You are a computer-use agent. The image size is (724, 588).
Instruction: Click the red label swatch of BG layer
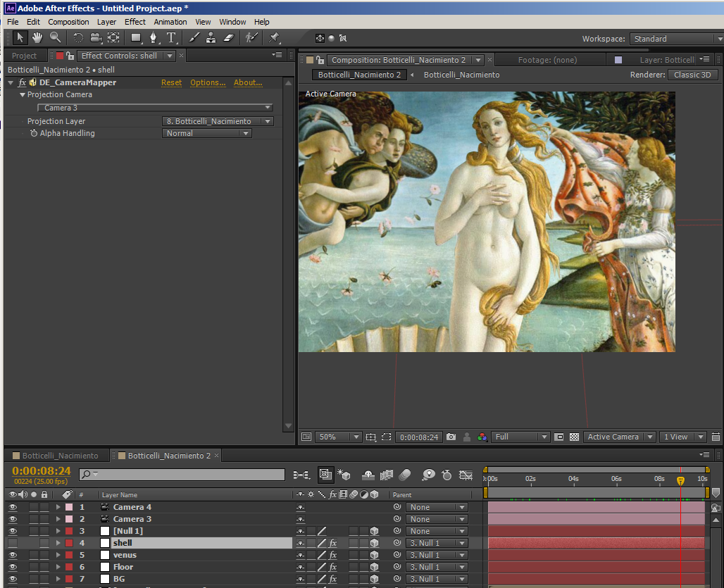[x=69, y=579]
